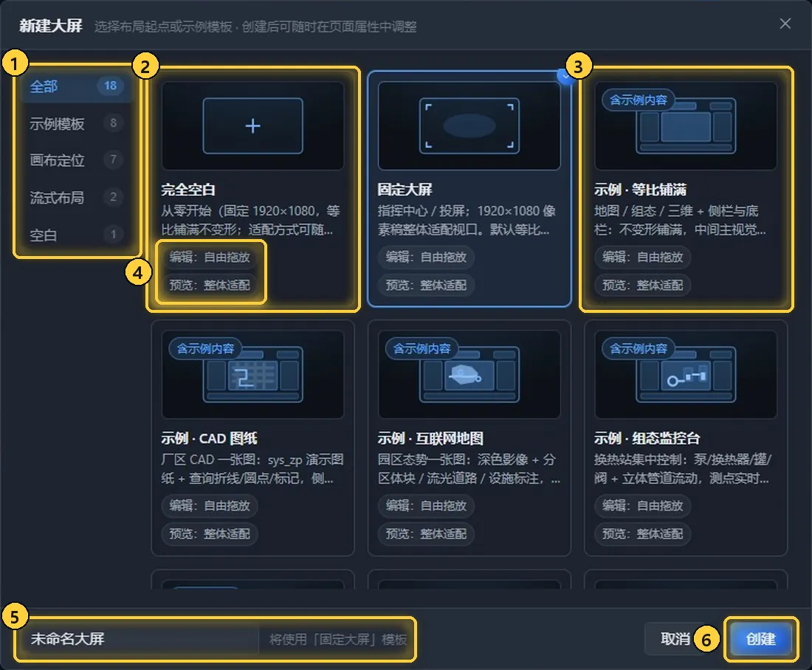Click 编辑: 自由拖放 tag in 固定大屏 card
This screenshot has width=812, height=670.
coord(426,257)
